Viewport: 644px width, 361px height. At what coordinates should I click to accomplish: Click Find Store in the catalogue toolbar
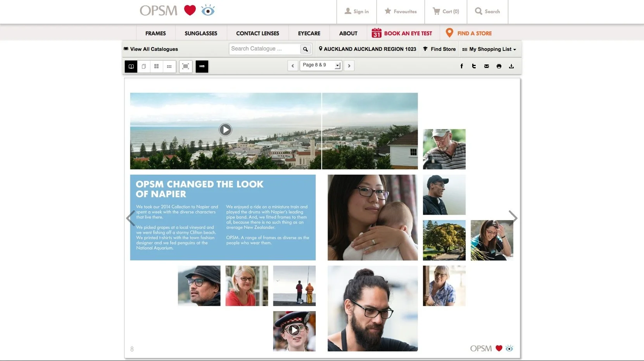click(x=439, y=49)
